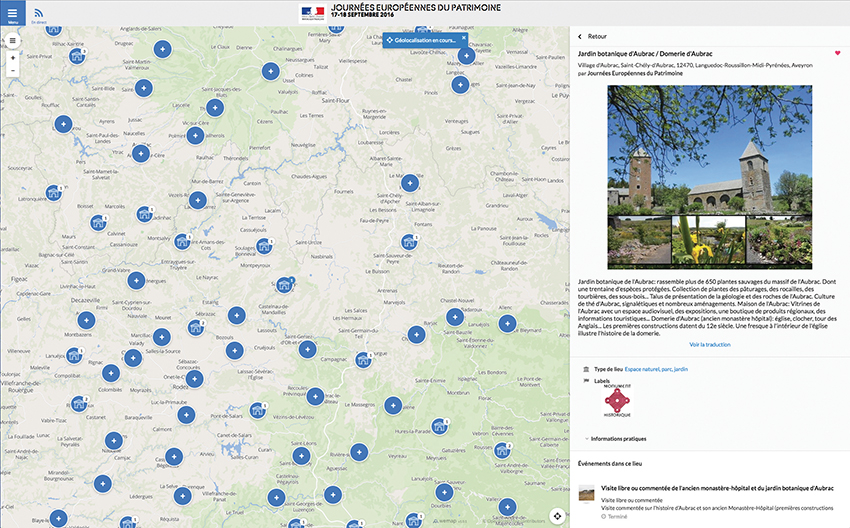The width and height of the screenshot is (850, 528).
Task: Open the cluster marker below Decazeville
Action: coord(86,320)
